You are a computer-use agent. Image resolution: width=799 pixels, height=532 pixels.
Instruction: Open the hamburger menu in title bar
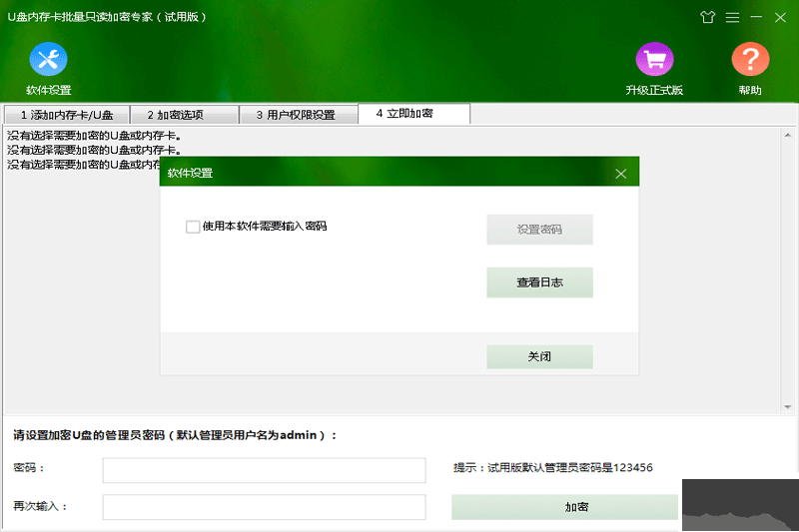click(x=732, y=17)
